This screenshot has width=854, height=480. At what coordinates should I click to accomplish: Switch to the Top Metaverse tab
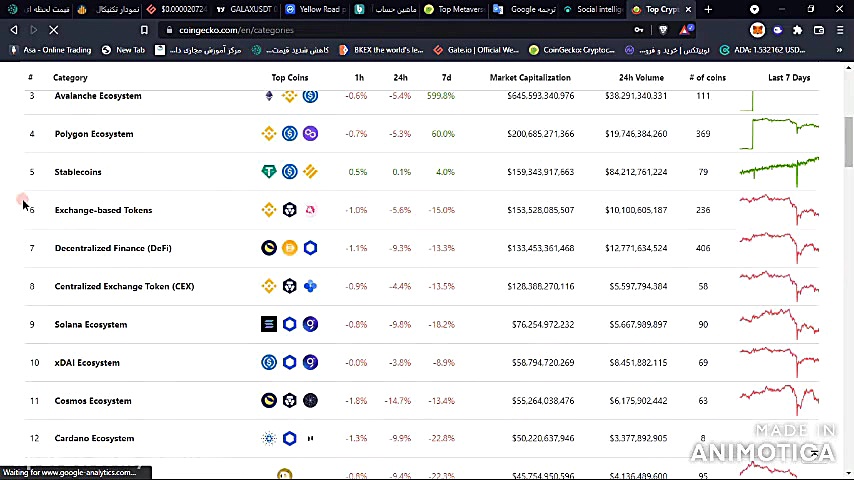454,9
